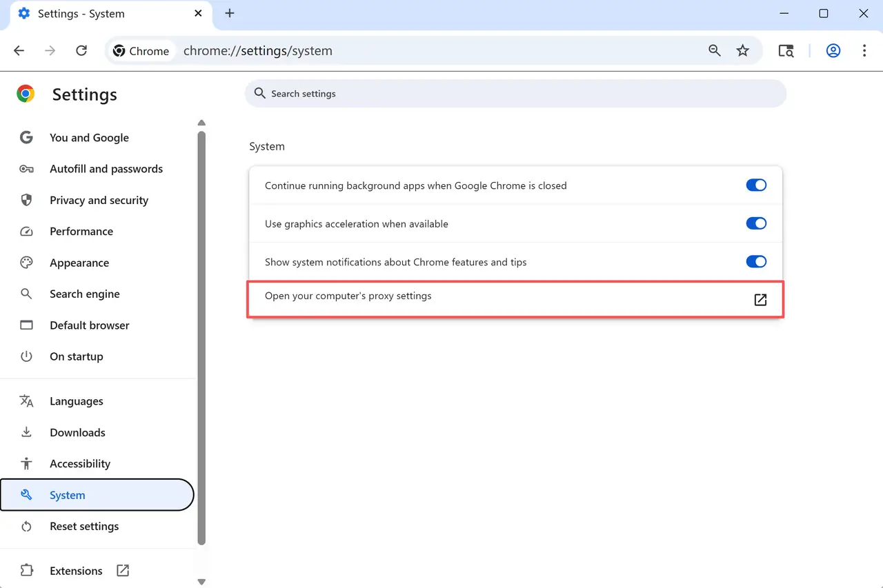Disable running background apps when Chrome closes
The width and height of the screenshot is (883, 588).
pos(756,185)
